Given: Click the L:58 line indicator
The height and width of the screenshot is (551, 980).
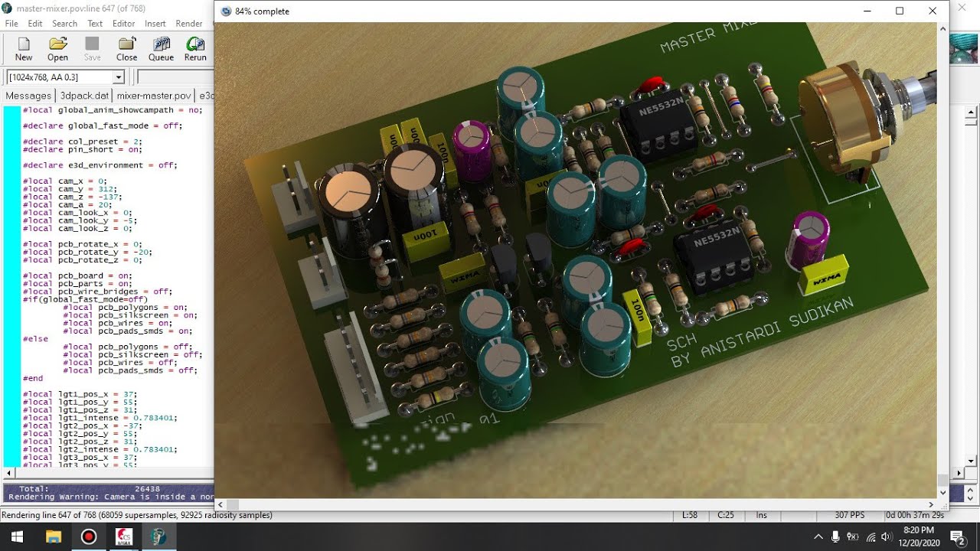Looking at the screenshot, I should [690, 515].
